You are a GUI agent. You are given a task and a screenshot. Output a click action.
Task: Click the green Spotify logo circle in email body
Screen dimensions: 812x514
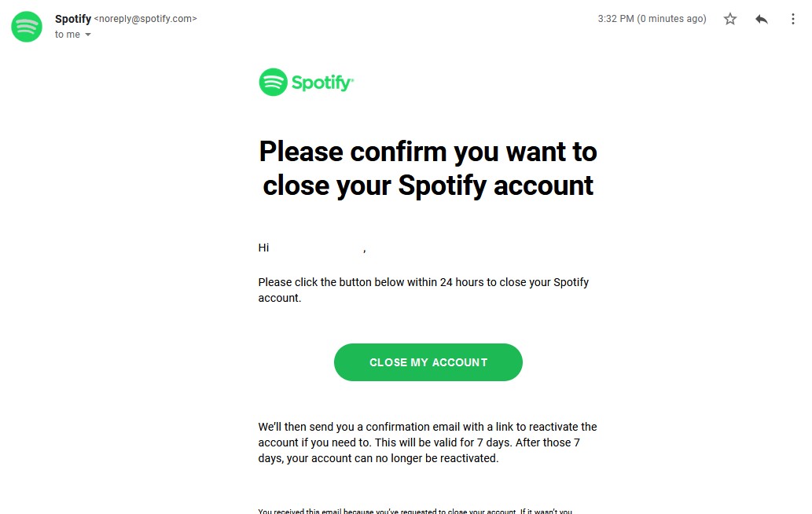[x=273, y=82]
